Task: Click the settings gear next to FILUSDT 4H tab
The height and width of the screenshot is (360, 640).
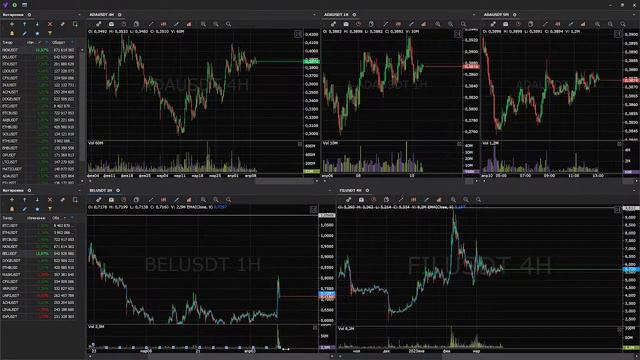Action: 367,190
